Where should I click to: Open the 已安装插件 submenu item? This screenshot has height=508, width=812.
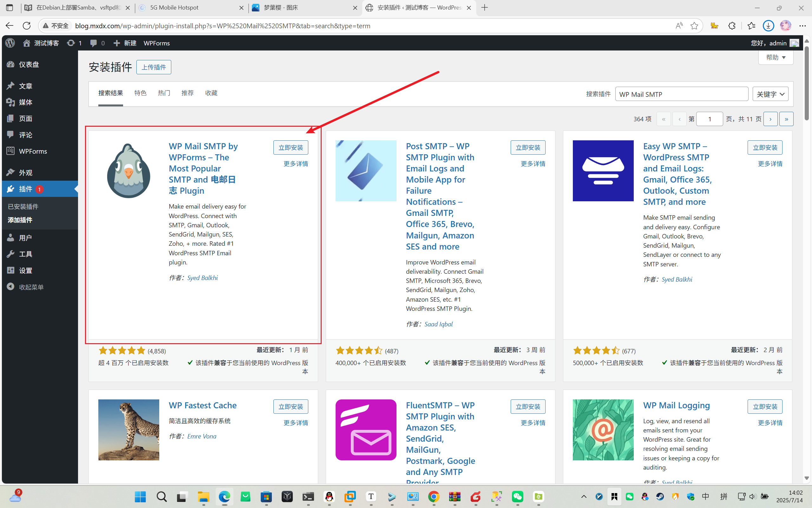(23, 206)
